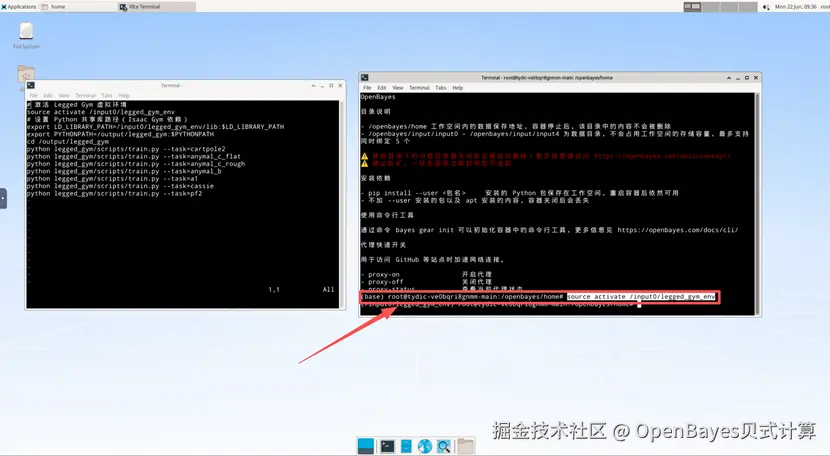Click the left terminal's 'source activate' line
This screenshot has height=456, width=830.
(x=101, y=112)
